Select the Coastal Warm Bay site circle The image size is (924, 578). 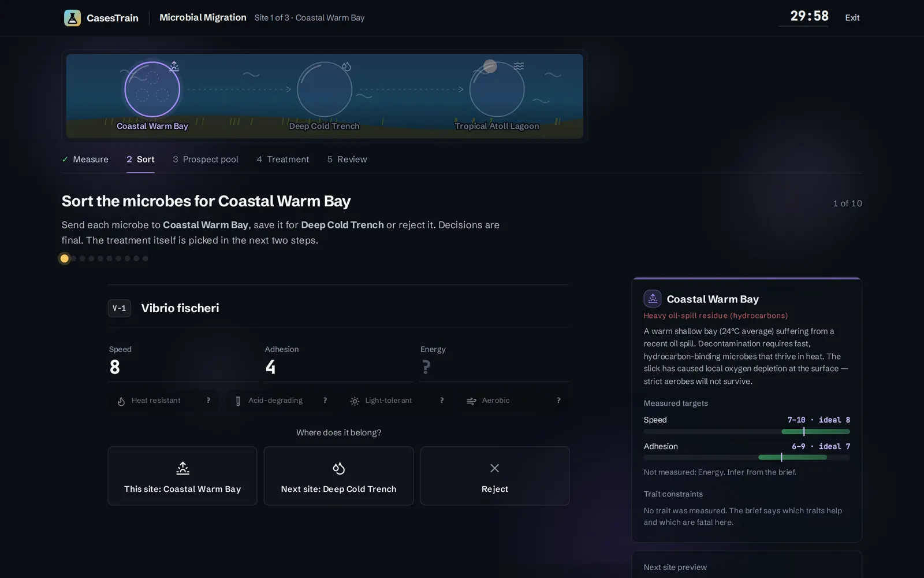coord(152,90)
